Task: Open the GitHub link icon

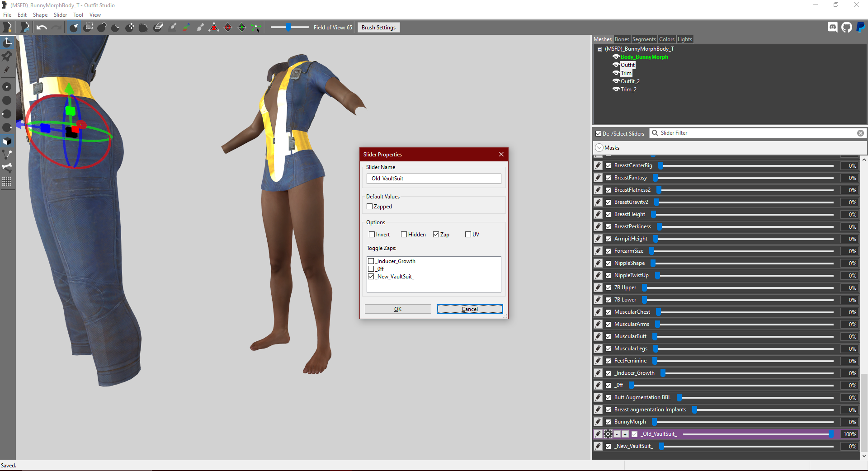Action: pos(847,27)
